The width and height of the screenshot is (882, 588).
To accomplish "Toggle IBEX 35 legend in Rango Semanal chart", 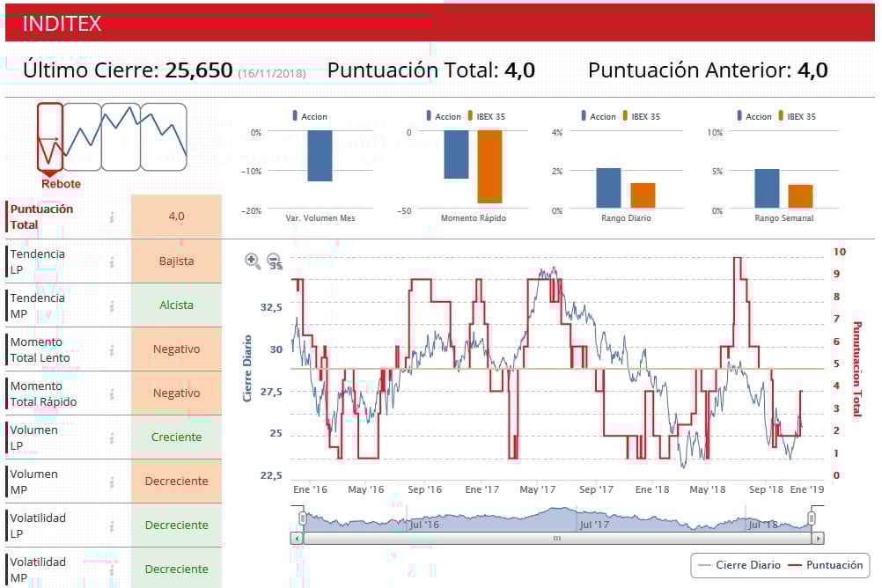I will tap(797, 116).
